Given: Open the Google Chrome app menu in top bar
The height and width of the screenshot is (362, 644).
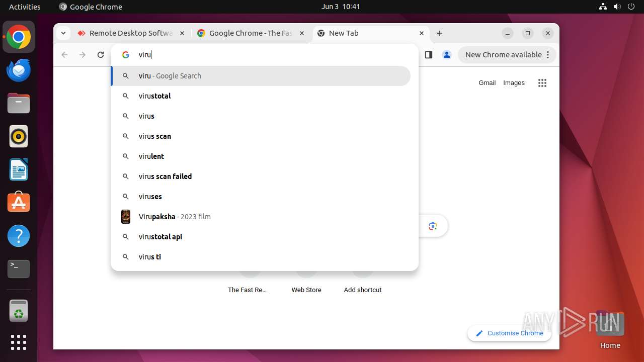Looking at the screenshot, I should pos(91,7).
